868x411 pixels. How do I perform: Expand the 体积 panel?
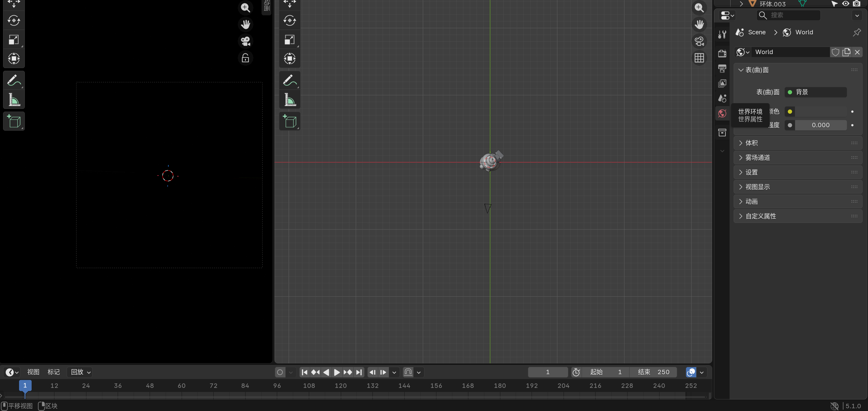coord(752,143)
